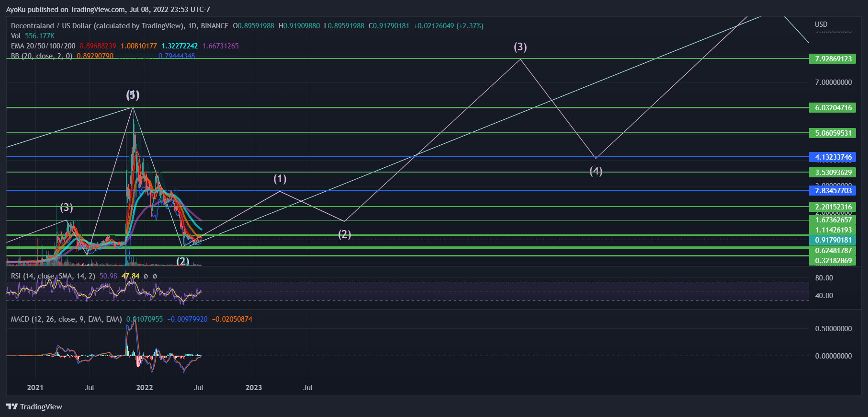Screen dimensions: 868x417
Task: Click the RSI 80.00 scale label
Action: point(824,278)
